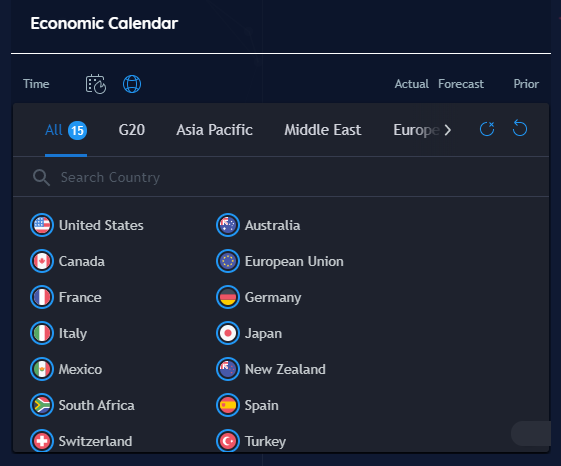This screenshot has width=561, height=466.
Task: Click the Germany country entry
Action: [x=259, y=297]
